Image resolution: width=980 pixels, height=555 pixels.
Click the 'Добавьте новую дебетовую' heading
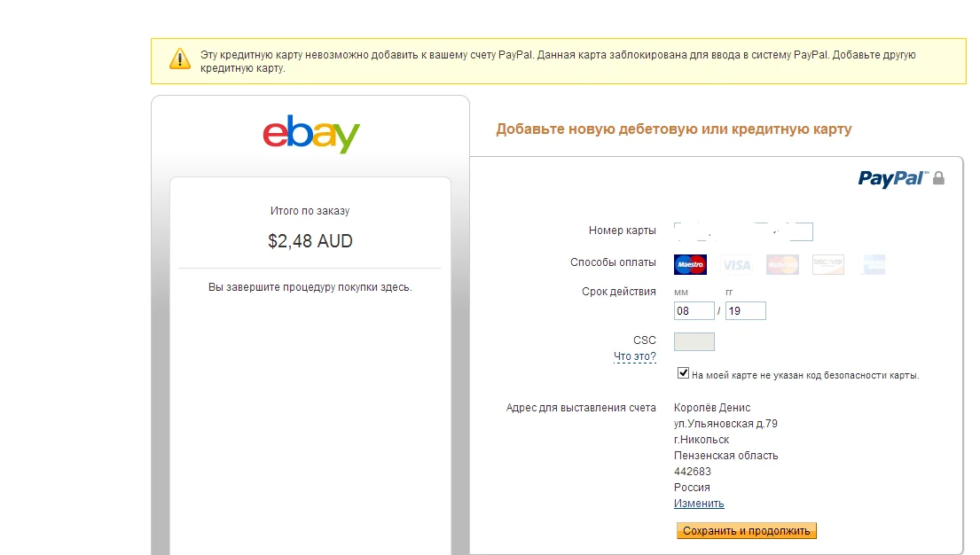(673, 129)
